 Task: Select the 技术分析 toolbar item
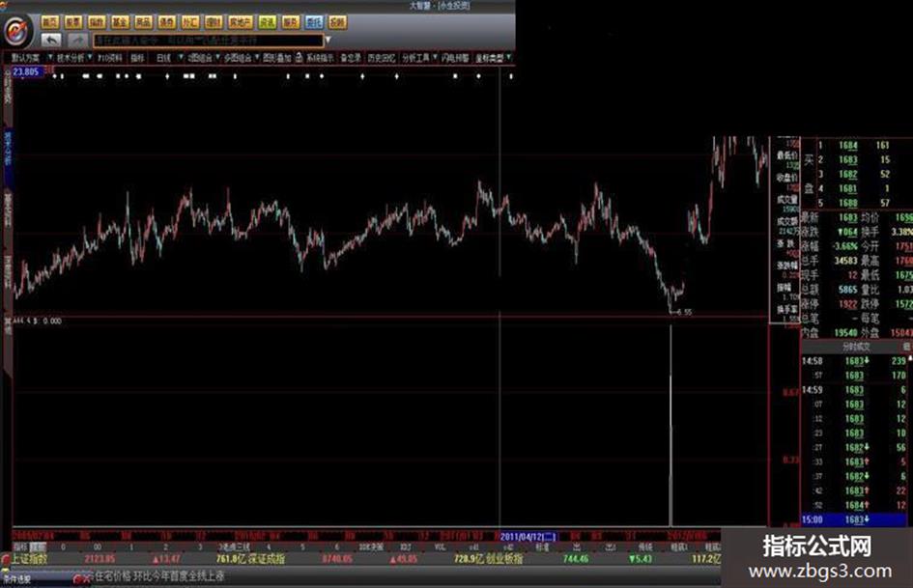[x=71, y=58]
